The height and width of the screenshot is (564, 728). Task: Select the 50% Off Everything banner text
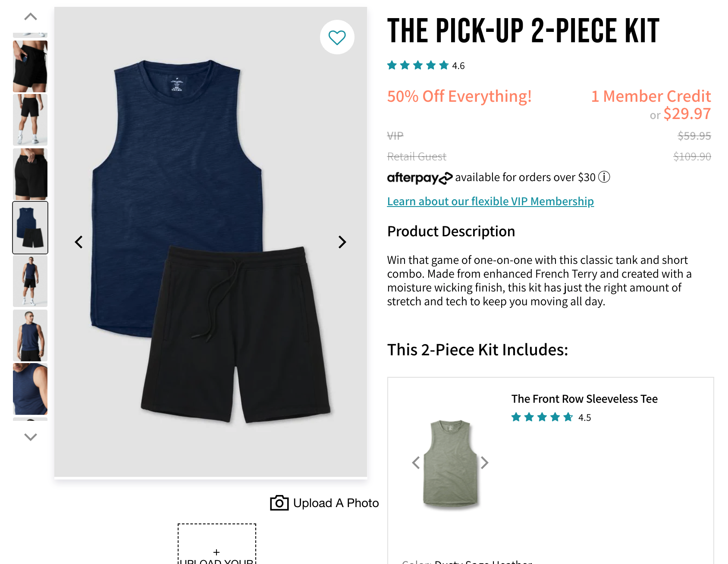point(459,96)
